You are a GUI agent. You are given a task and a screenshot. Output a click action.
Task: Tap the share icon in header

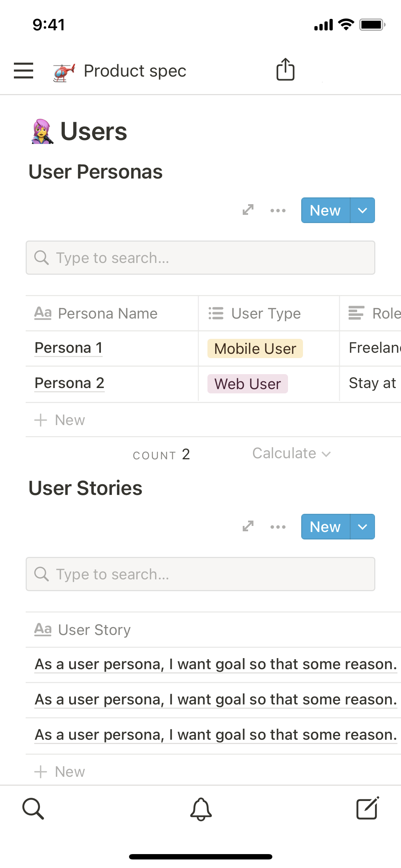[x=285, y=69]
